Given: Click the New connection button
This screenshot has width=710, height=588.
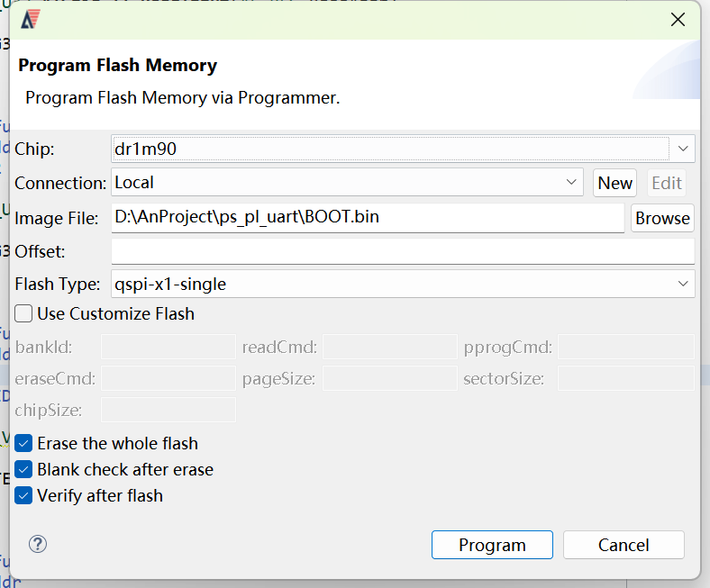Looking at the screenshot, I should click(614, 183).
